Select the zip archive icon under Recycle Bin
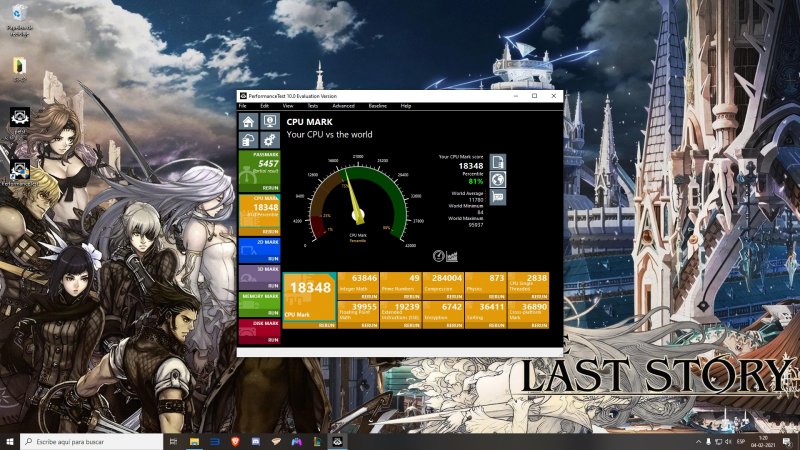 [20, 69]
